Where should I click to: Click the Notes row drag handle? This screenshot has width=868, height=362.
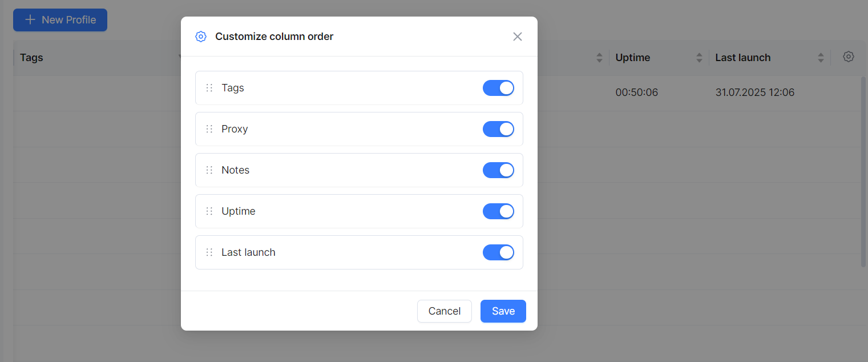pos(209,170)
